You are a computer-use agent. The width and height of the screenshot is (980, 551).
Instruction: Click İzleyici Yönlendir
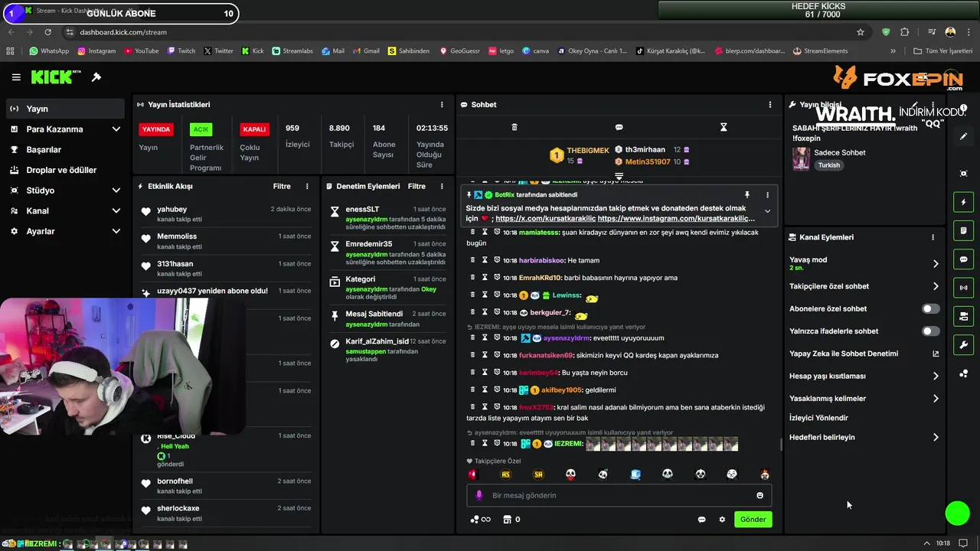818,419
